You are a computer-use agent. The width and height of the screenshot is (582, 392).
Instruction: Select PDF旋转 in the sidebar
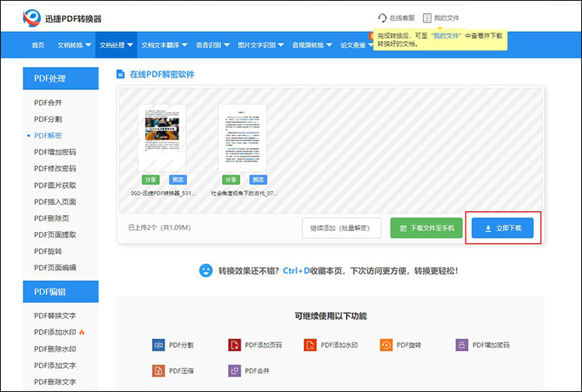point(48,252)
